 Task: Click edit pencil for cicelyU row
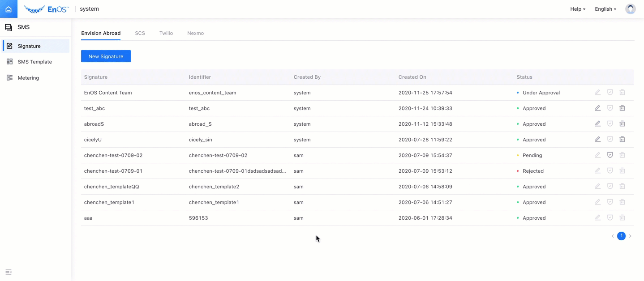(597, 140)
